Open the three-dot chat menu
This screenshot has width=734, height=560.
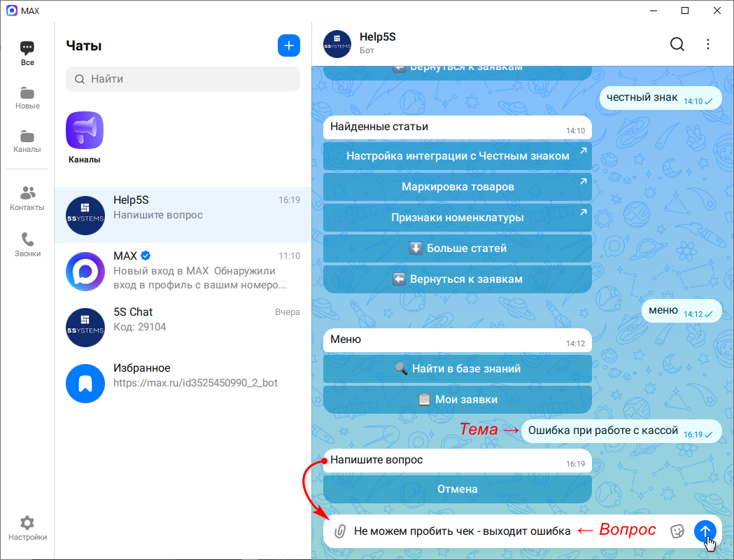pos(708,44)
